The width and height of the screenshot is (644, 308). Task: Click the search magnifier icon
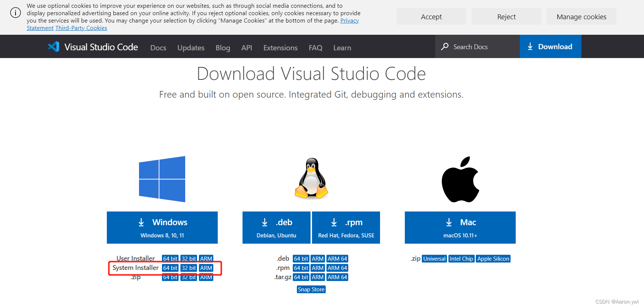(445, 47)
